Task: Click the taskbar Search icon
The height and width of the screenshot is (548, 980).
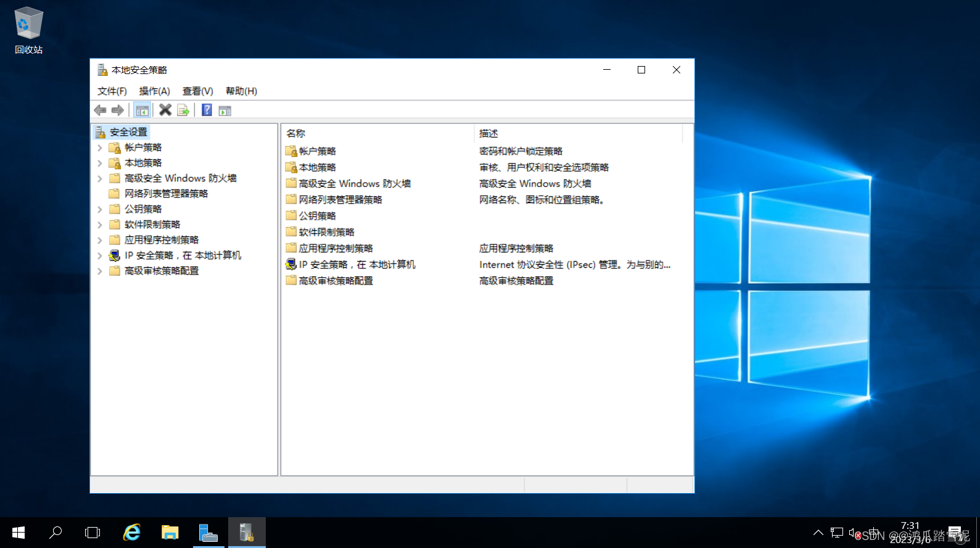Action: (56, 532)
